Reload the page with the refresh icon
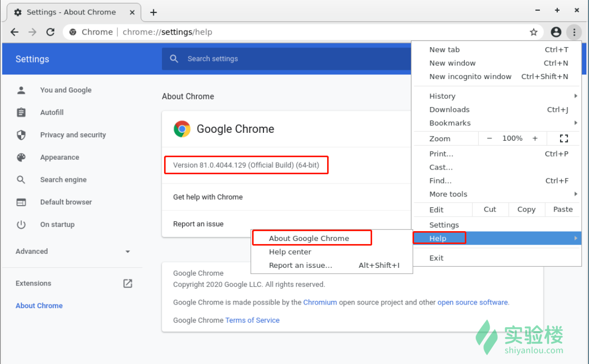 point(50,32)
